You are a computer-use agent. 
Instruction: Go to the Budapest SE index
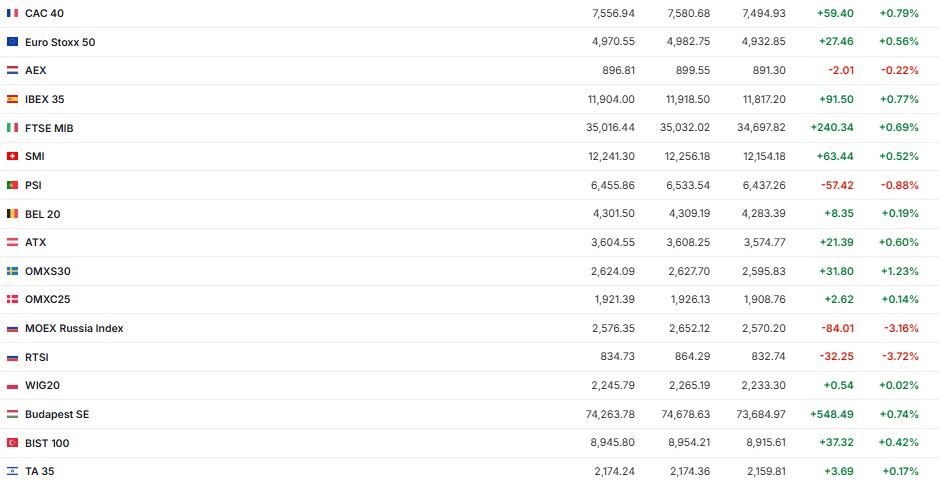57,414
